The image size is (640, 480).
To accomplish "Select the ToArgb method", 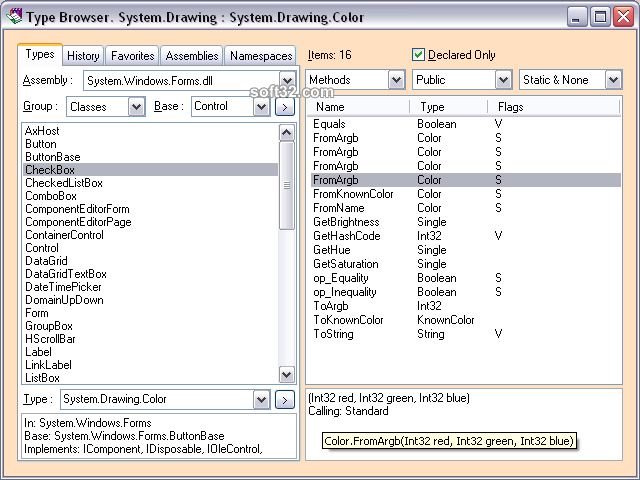I will click(x=464, y=306).
